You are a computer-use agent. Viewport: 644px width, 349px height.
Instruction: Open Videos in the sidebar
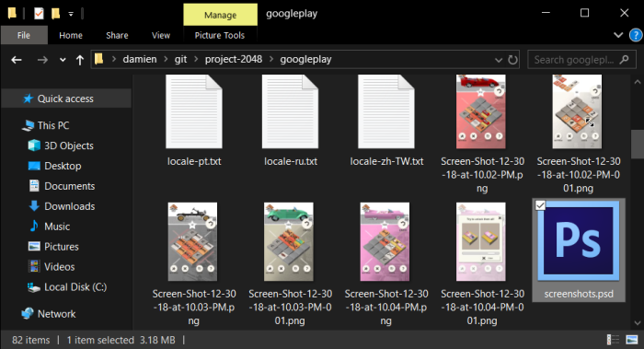(59, 266)
